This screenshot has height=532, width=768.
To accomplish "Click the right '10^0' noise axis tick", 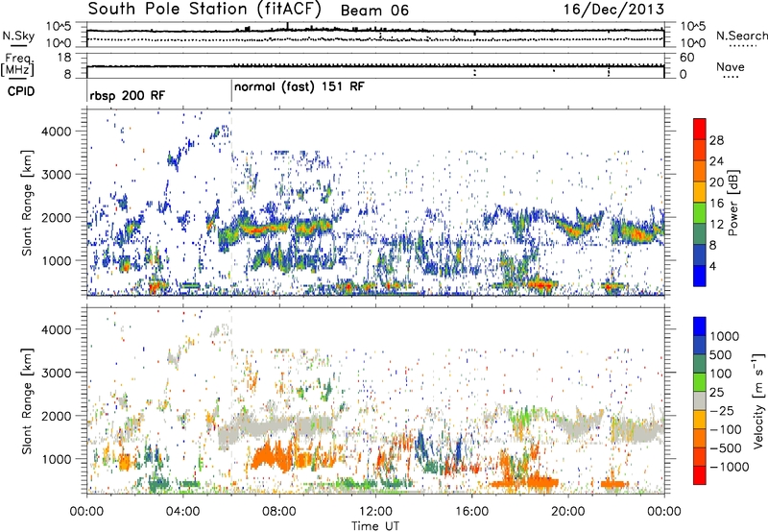I will [693, 43].
